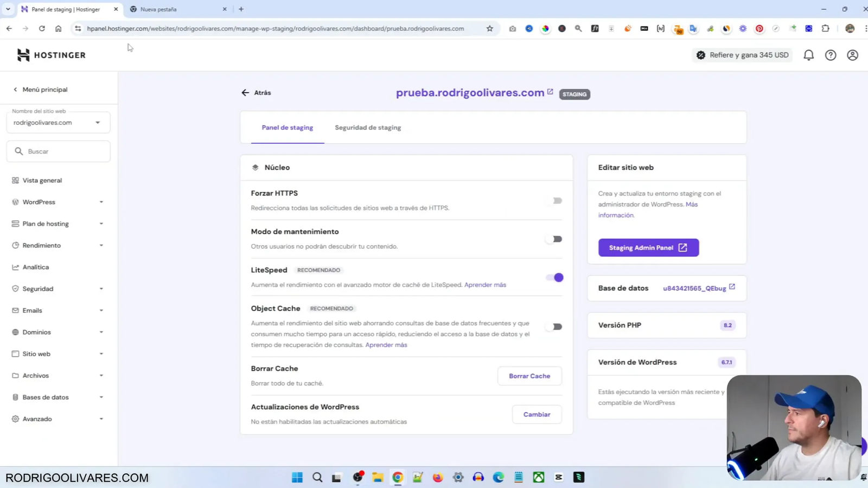Open Chrome from the Windows taskbar
868x488 pixels.
[x=398, y=477]
